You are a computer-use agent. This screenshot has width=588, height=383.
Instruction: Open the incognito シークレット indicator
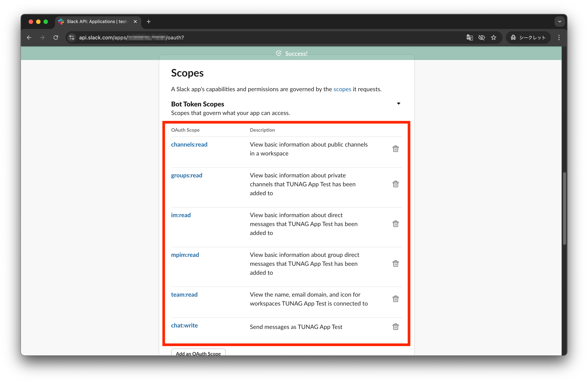point(528,38)
